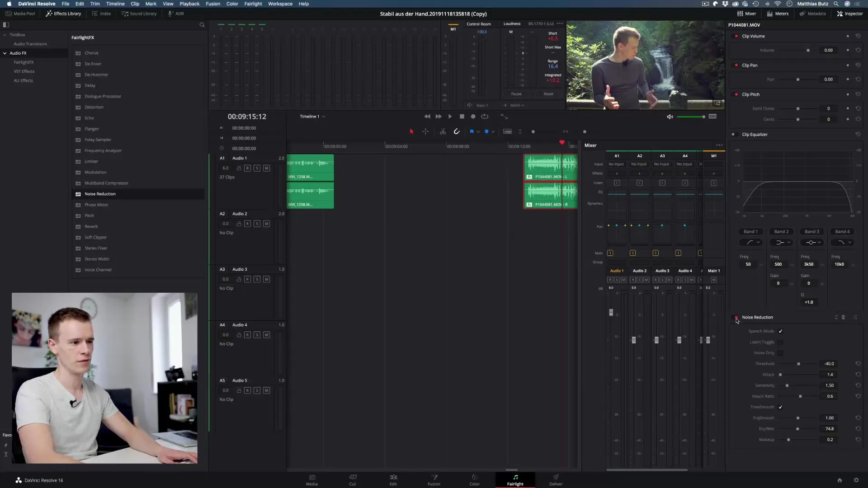
Task: Expand flag color dropdown arrow
Action: (x=478, y=132)
